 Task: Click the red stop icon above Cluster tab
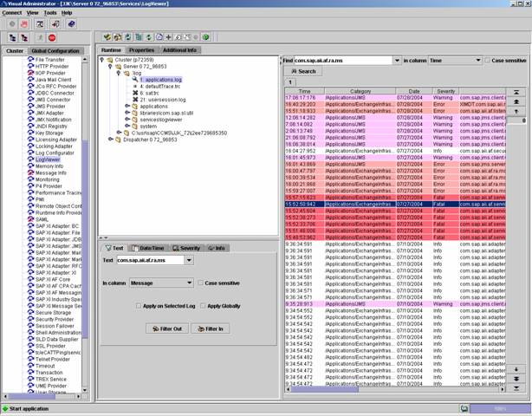(x=52, y=38)
